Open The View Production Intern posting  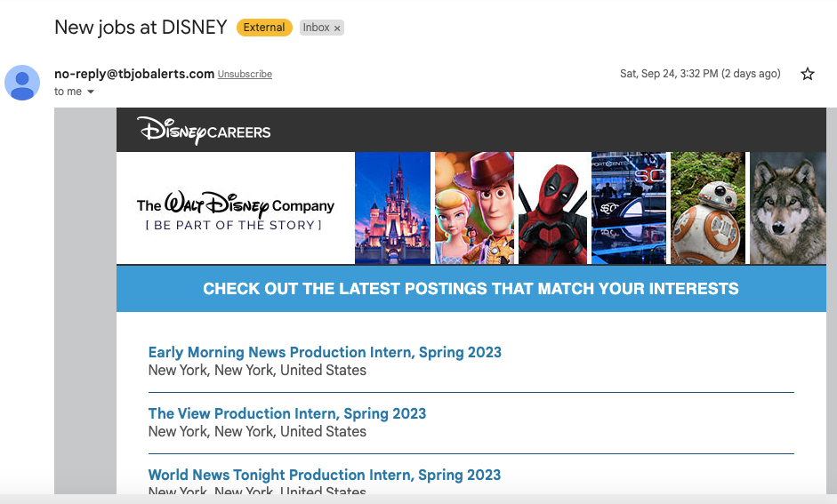click(x=287, y=414)
